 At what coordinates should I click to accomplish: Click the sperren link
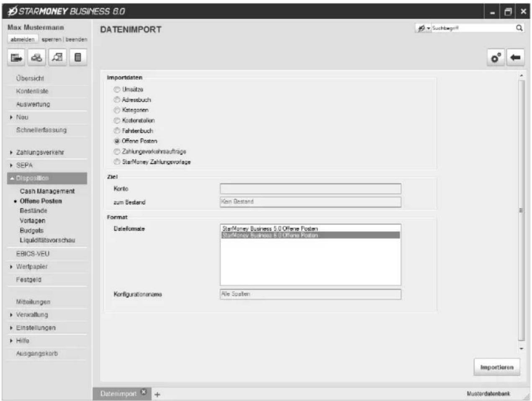coord(51,39)
